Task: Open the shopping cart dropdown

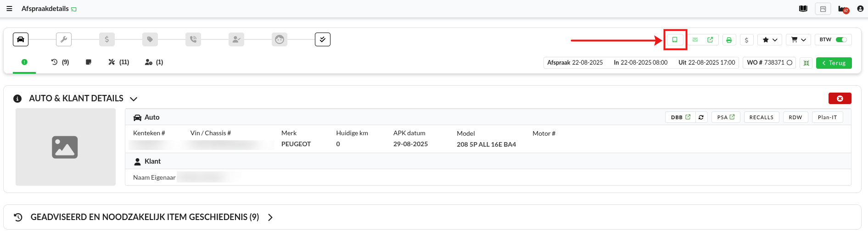Action: 798,40
